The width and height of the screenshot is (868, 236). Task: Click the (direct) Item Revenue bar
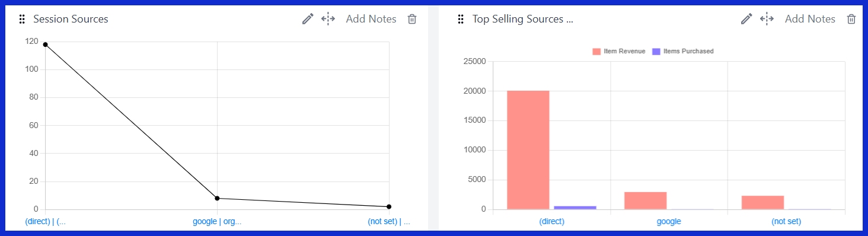(x=528, y=150)
